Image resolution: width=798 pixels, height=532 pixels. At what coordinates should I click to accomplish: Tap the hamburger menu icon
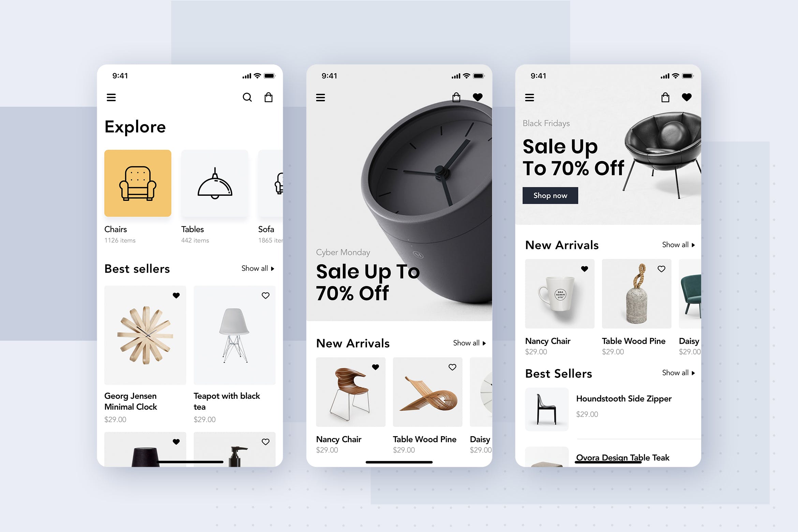111,97
